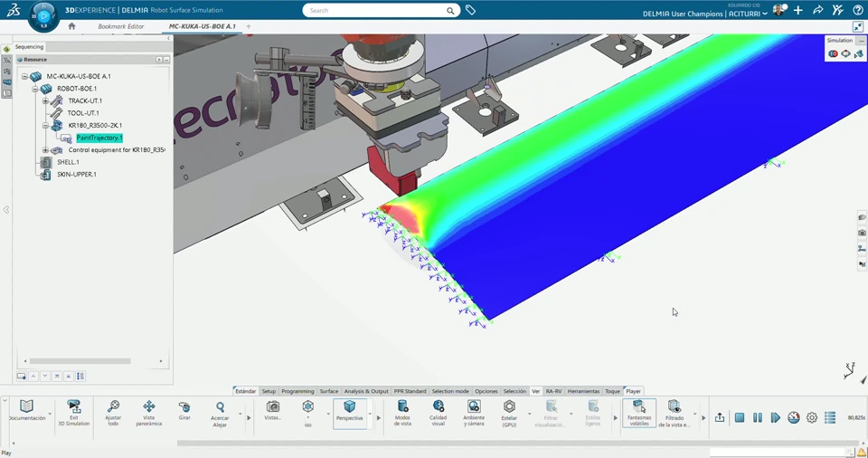Viewport: 868px width, 458px height.
Task: Click the Resource panel header
Action: point(92,60)
